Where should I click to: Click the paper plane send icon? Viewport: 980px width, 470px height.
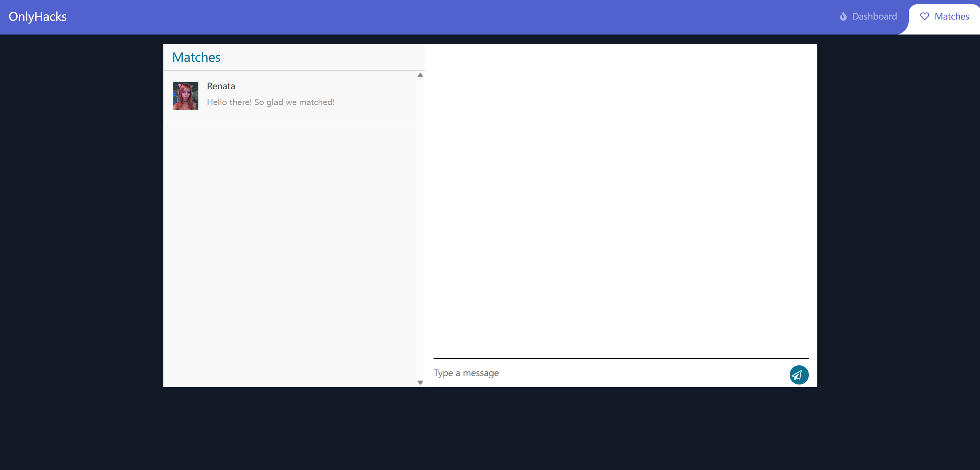tap(798, 375)
